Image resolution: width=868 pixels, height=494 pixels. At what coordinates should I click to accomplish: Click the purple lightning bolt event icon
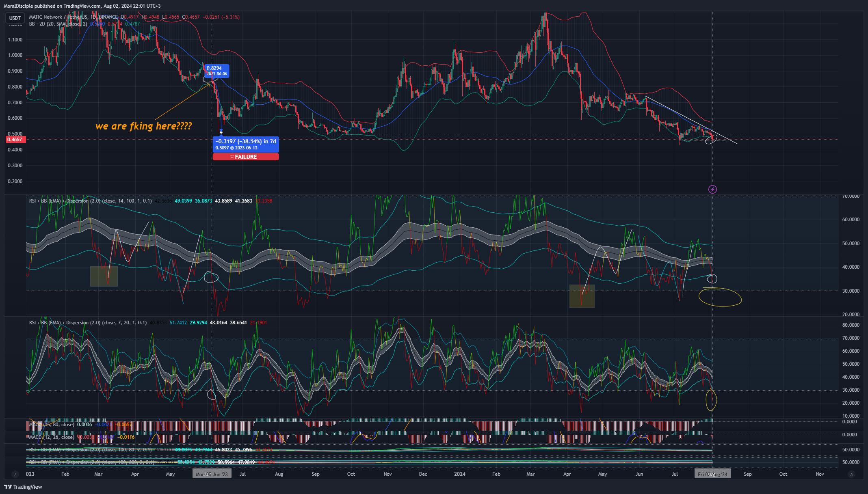712,189
